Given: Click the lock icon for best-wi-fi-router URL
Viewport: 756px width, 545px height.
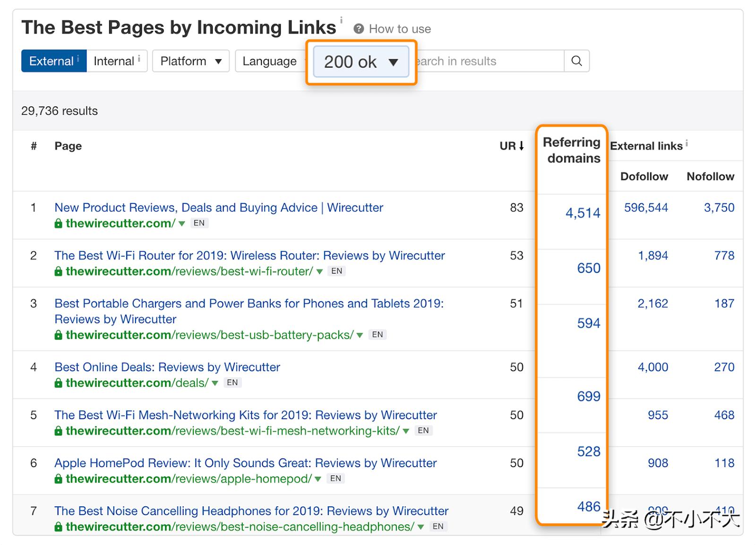Looking at the screenshot, I should [58, 272].
